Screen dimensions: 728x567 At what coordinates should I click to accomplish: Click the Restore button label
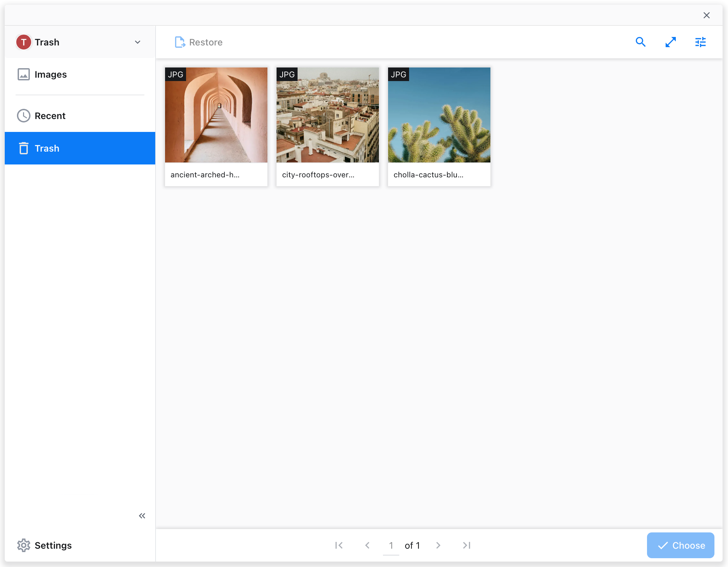(206, 42)
